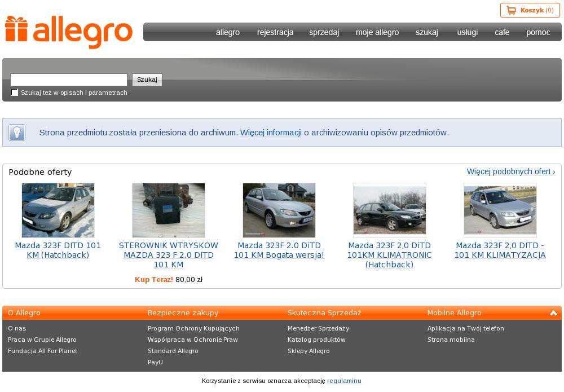Open the regulaminu terms link
This screenshot has width=564, height=392.
pyautogui.click(x=344, y=381)
